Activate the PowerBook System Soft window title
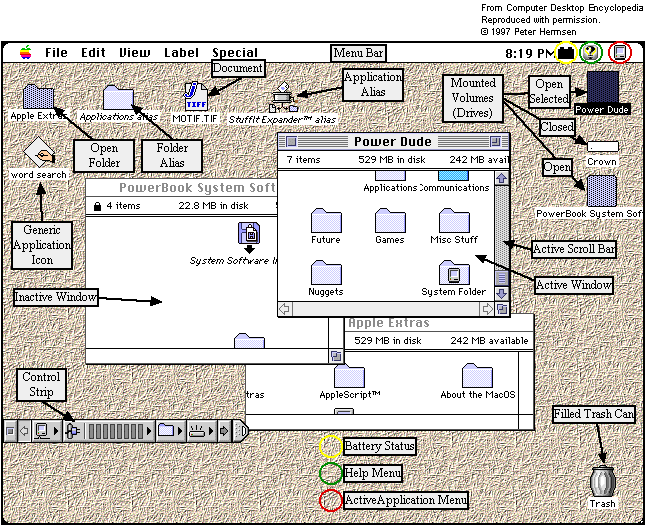The image size is (647, 527). (197, 188)
